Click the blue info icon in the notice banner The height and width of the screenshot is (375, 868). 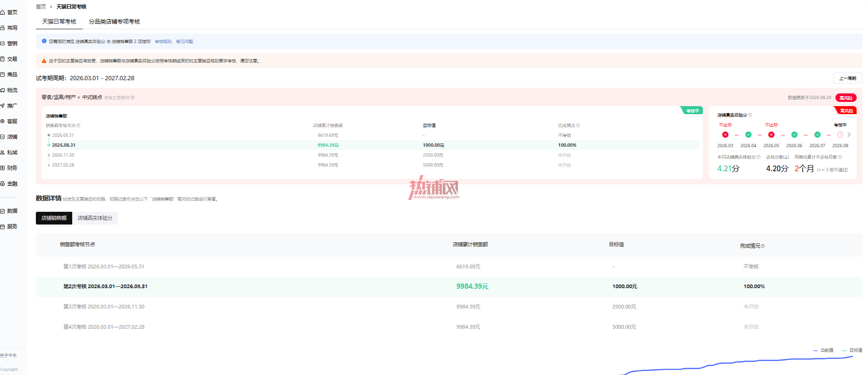(x=44, y=41)
